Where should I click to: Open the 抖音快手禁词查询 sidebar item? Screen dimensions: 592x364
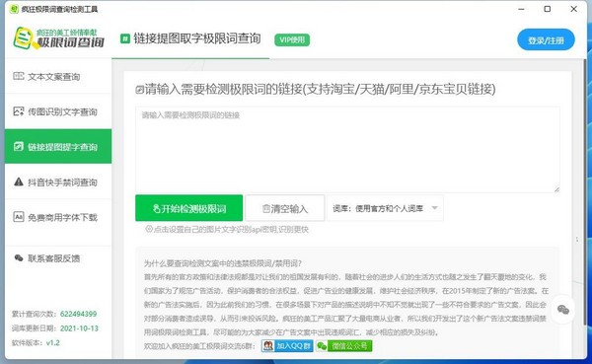click(58, 182)
